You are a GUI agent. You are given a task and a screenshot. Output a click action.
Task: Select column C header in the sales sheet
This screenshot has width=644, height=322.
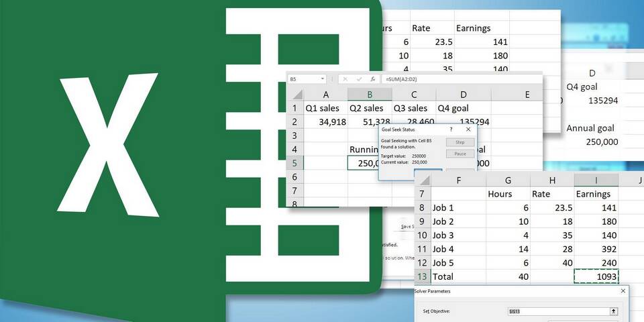tap(414, 95)
